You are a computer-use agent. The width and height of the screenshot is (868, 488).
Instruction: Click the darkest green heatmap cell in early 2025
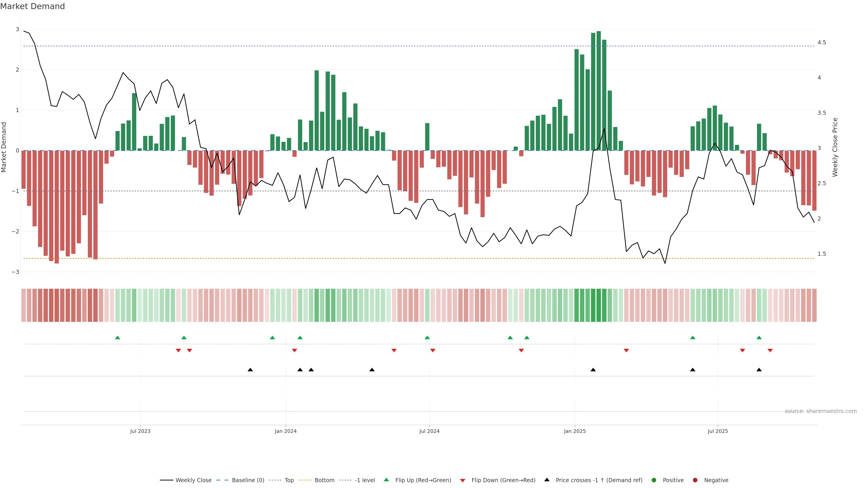pos(599,305)
